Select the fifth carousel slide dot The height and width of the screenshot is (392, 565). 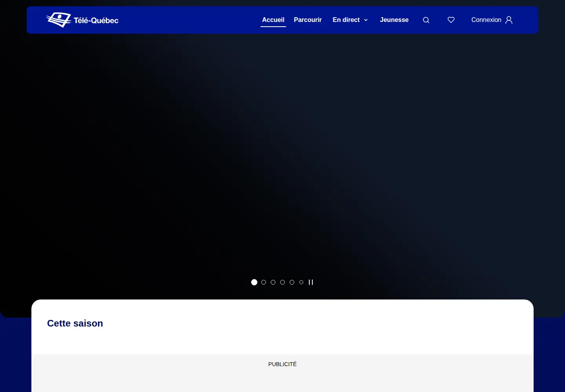click(x=292, y=282)
